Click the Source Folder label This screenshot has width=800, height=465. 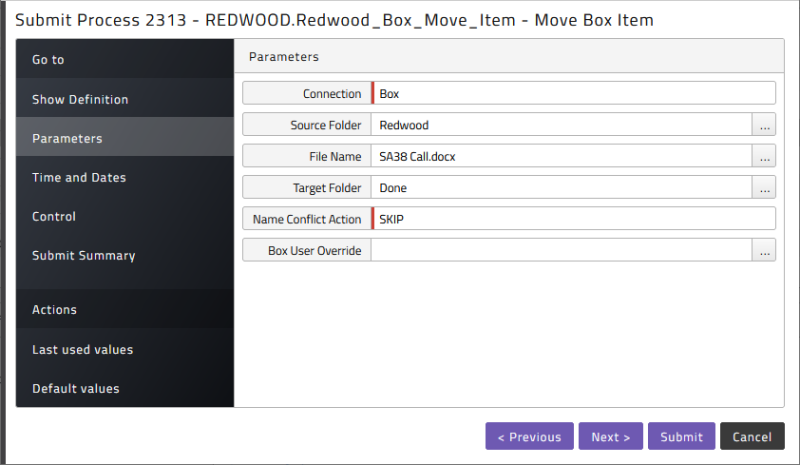[326, 125]
